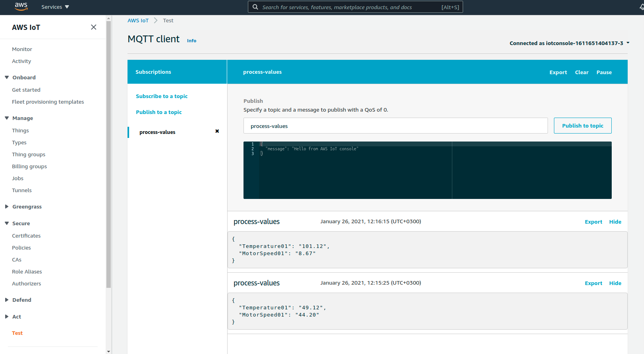This screenshot has width=644, height=354.
Task: Click the Publish to topic button
Action: [583, 126]
